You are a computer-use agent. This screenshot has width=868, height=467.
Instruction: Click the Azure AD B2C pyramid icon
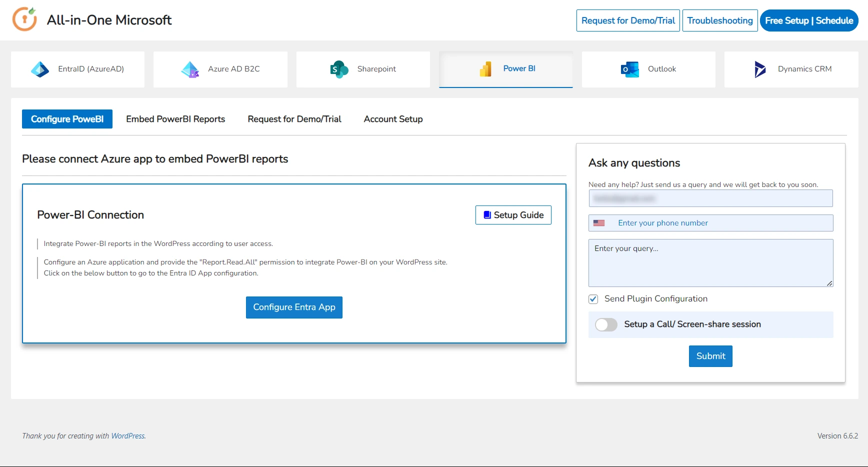click(x=190, y=69)
